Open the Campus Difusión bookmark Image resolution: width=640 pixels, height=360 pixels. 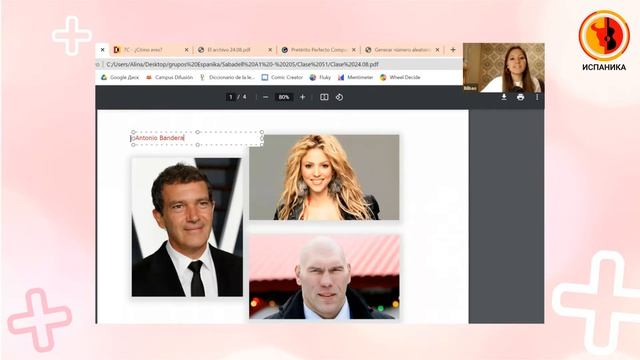[169, 77]
